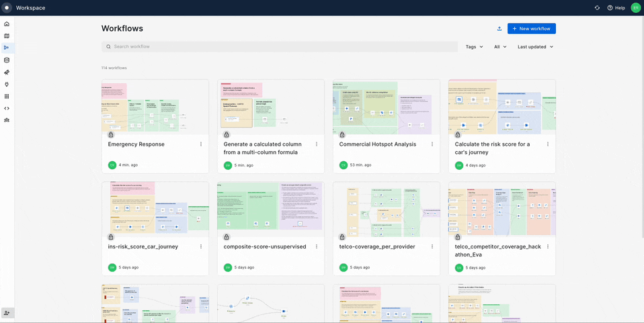Open the Developers code brackets icon

pos(7,108)
